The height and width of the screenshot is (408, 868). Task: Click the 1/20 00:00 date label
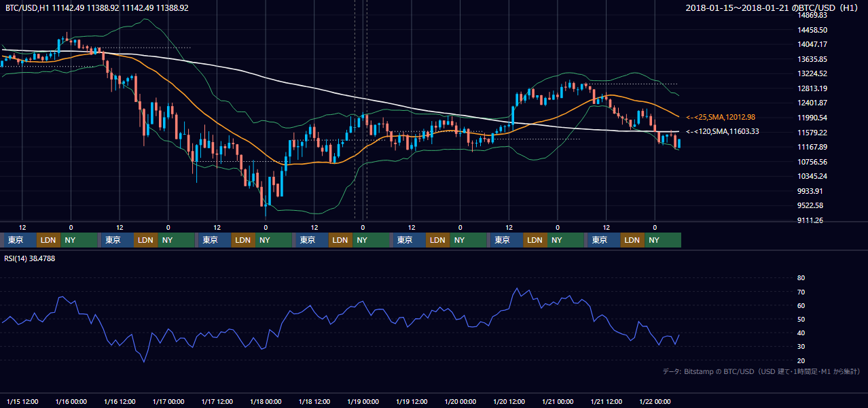[460, 401]
